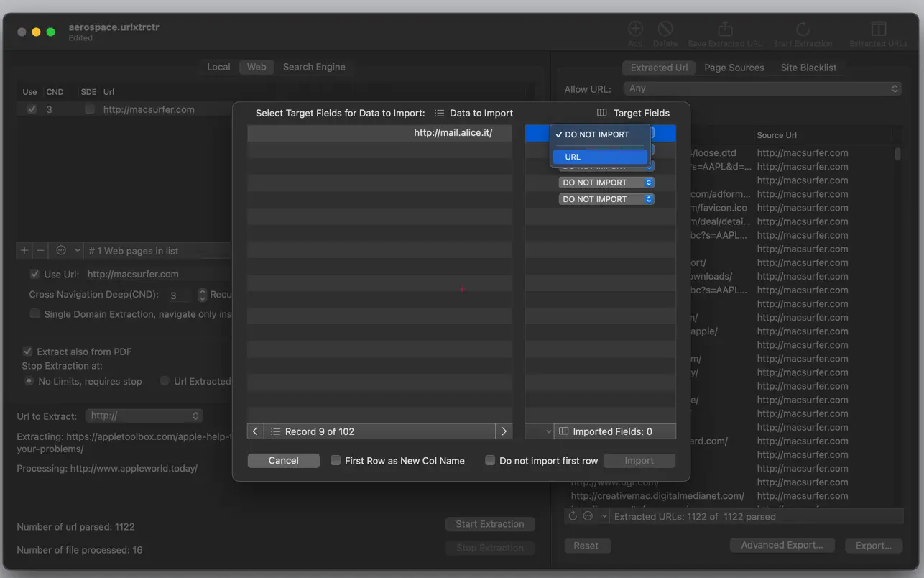Screen dimensions: 924x578
Task: Click the refresh icon below extracted URL list
Action: [573, 516]
